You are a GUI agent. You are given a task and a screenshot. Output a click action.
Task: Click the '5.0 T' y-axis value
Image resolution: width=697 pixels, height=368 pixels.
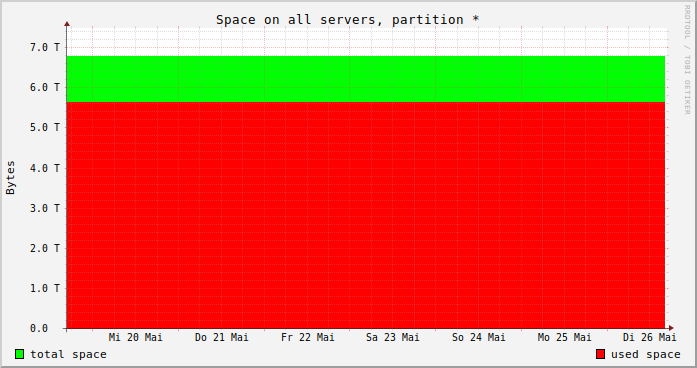(x=44, y=128)
